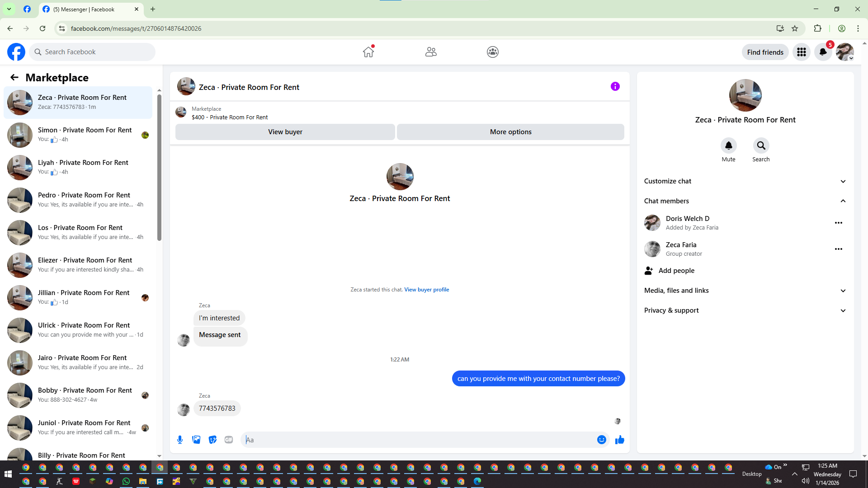Attach a photo using the image icon

tap(196, 440)
